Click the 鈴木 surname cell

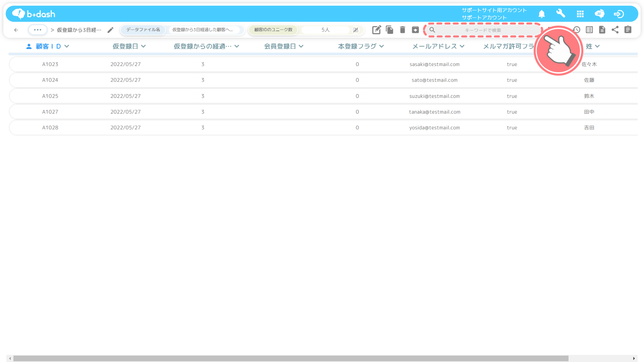[589, 96]
